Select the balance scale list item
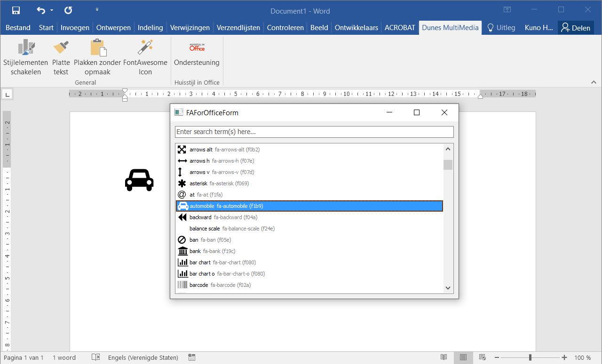Screen dimensions: 602x364 (309, 229)
